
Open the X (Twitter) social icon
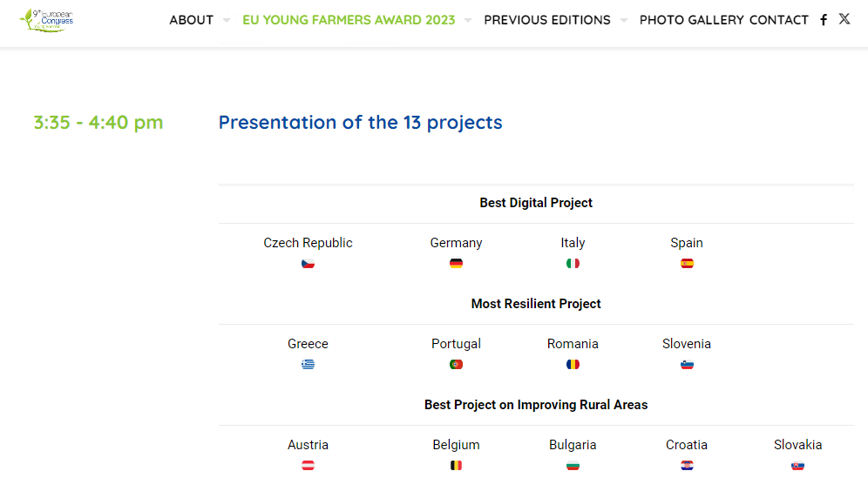844,19
